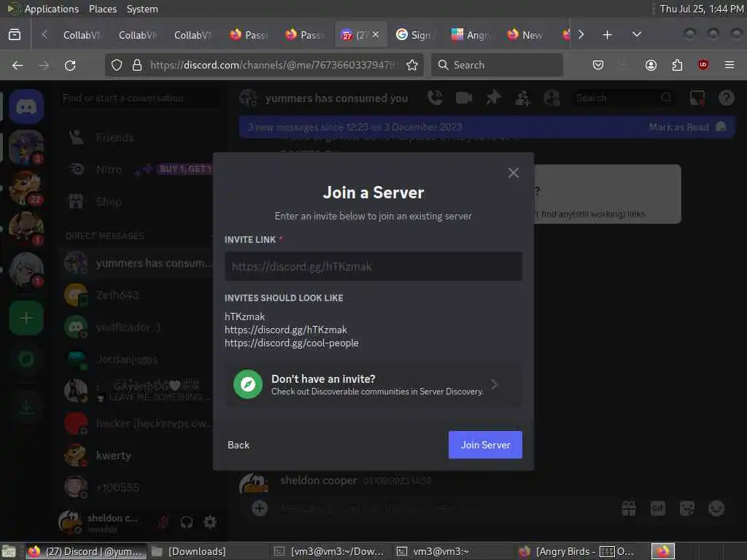The height and width of the screenshot is (560, 747).
Task: Open a new Firefox tab
Action: pos(607,35)
